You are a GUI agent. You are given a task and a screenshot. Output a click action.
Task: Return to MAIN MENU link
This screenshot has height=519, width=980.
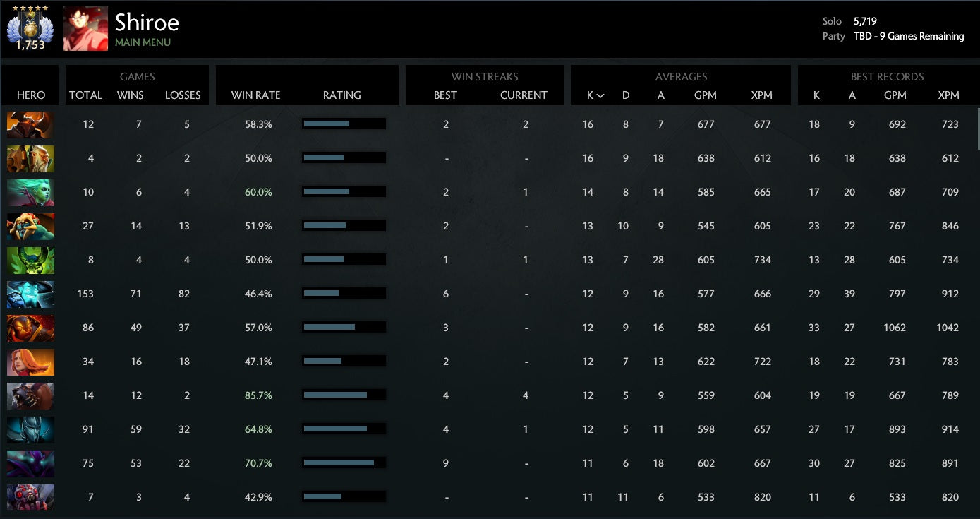click(143, 42)
